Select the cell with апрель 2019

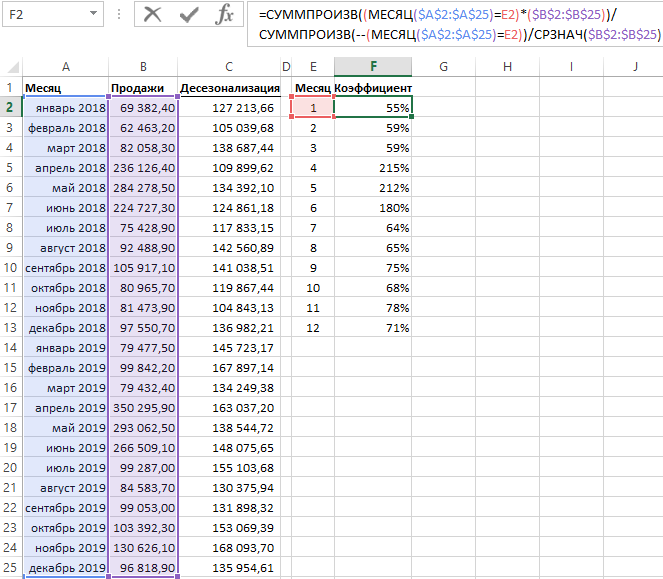click(65, 408)
